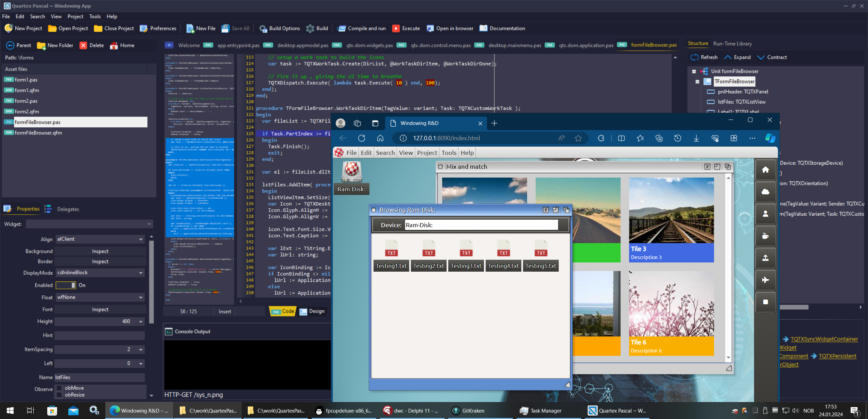Check the obResize observe checkbox
Screen dimensions: 868x419
pos(59,395)
